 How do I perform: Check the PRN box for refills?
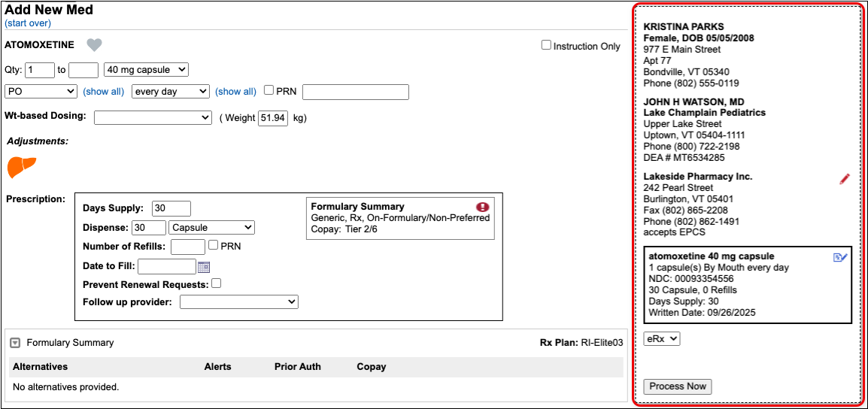tap(214, 245)
